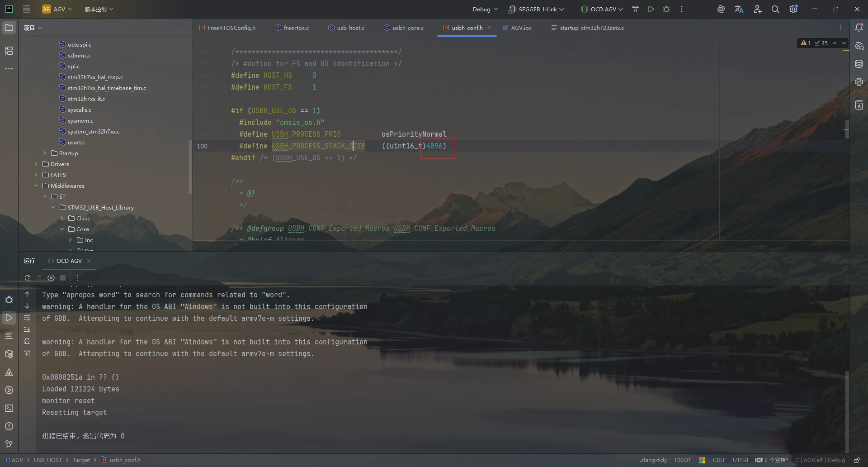
Task: Stop the running process
Action: 63,278
